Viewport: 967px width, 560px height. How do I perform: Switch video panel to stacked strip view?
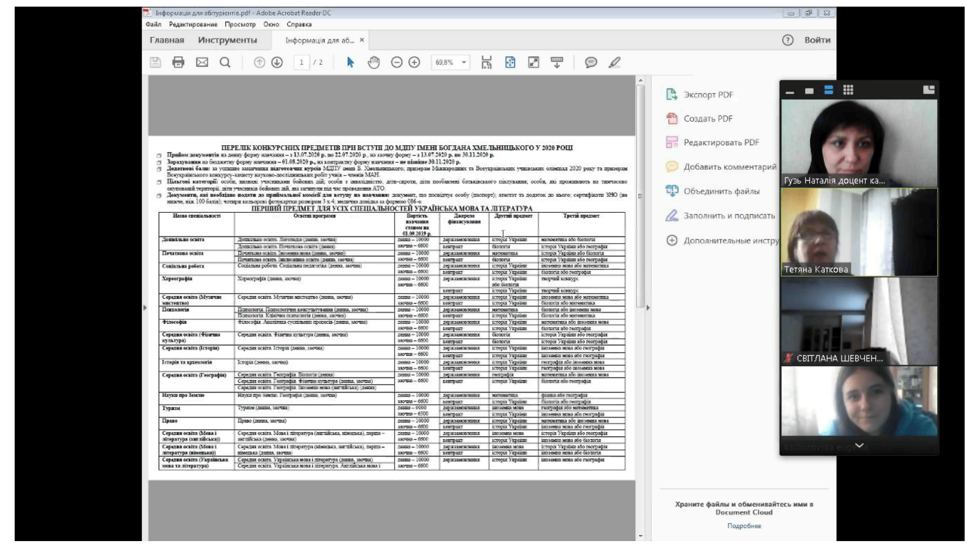[x=828, y=90]
